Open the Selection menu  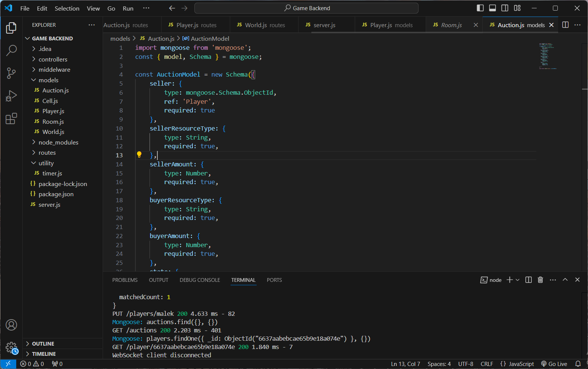click(x=67, y=8)
